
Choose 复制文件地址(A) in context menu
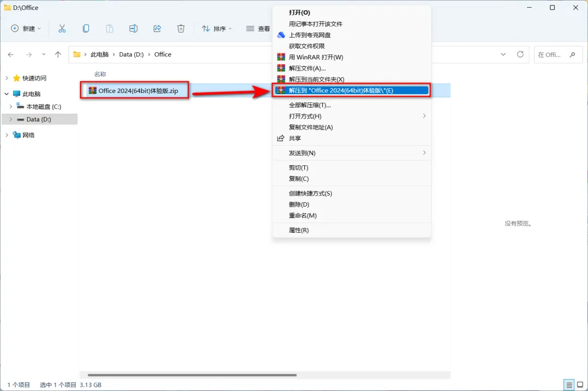pyautogui.click(x=352, y=127)
